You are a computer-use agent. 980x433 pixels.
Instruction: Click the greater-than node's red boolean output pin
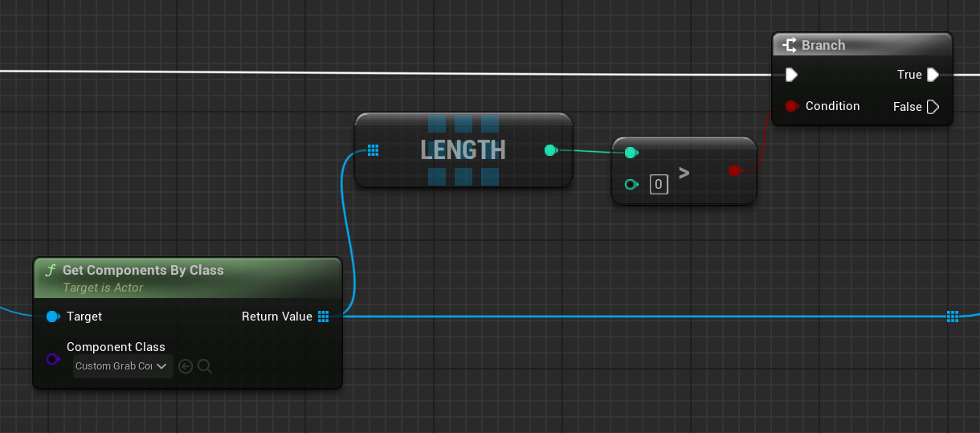coord(734,170)
